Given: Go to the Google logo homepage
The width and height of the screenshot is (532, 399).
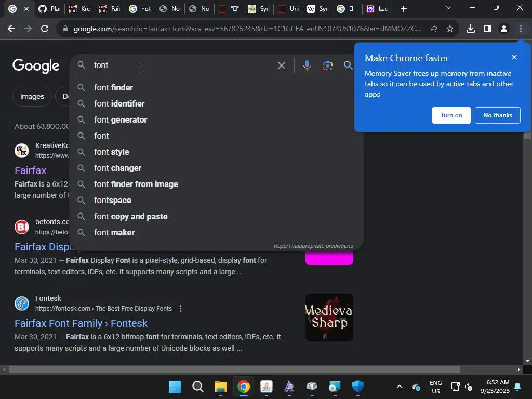Looking at the screenshot, I should (36, 66).
